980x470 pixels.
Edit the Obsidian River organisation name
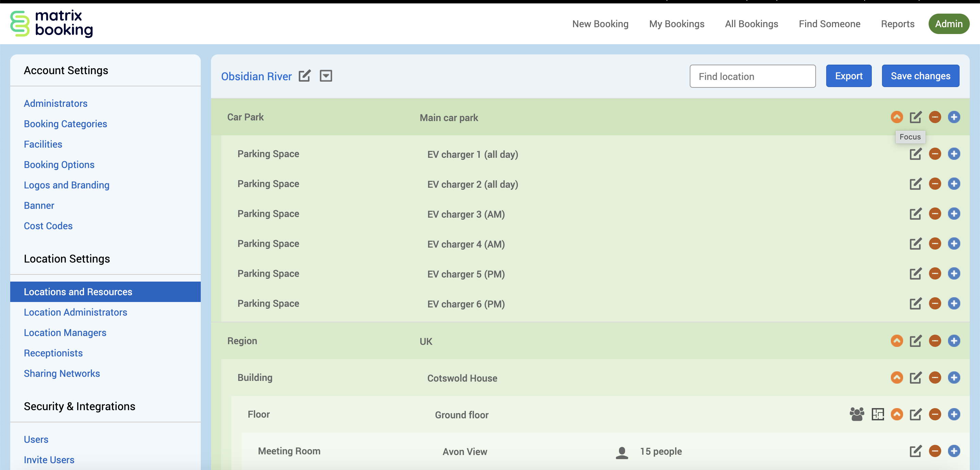coord(304,76)
